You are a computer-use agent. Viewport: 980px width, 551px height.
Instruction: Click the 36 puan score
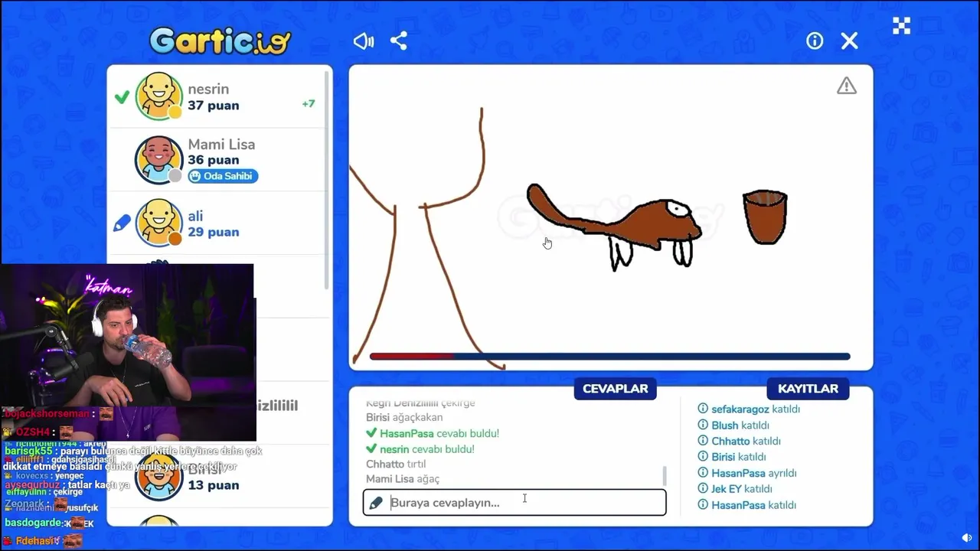pos(214,160)
